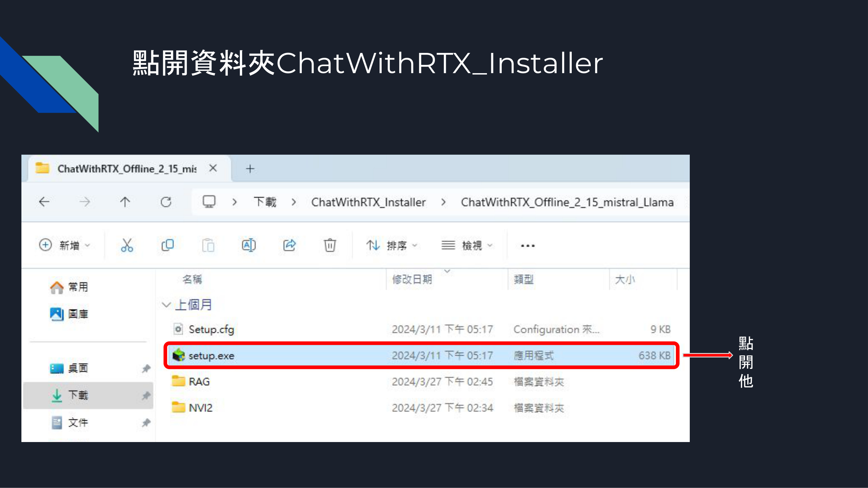This screenshot has width=868, height=488.
Task: Open the See more three-dots menu
Action: click(528, 245)
